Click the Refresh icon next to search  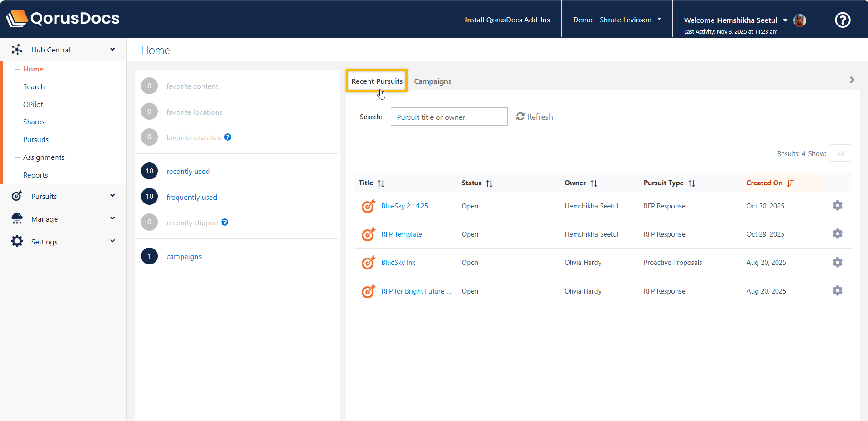point(520,117)
